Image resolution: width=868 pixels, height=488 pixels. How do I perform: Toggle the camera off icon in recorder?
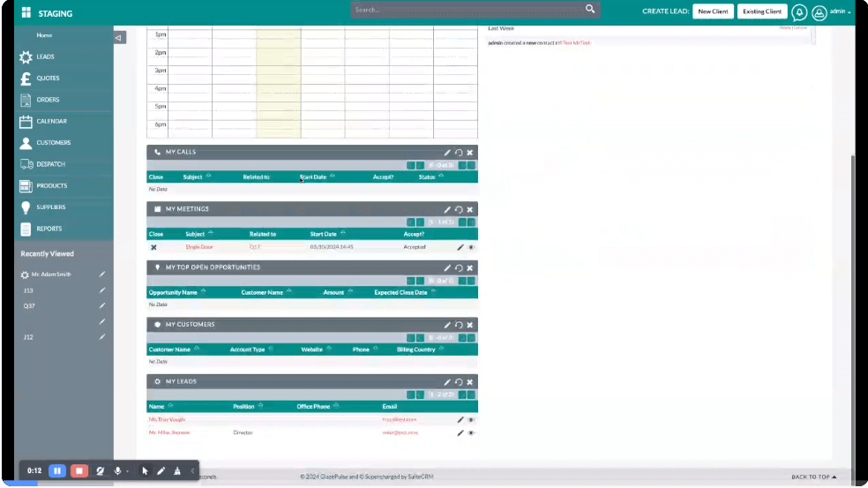coord(101,471)
